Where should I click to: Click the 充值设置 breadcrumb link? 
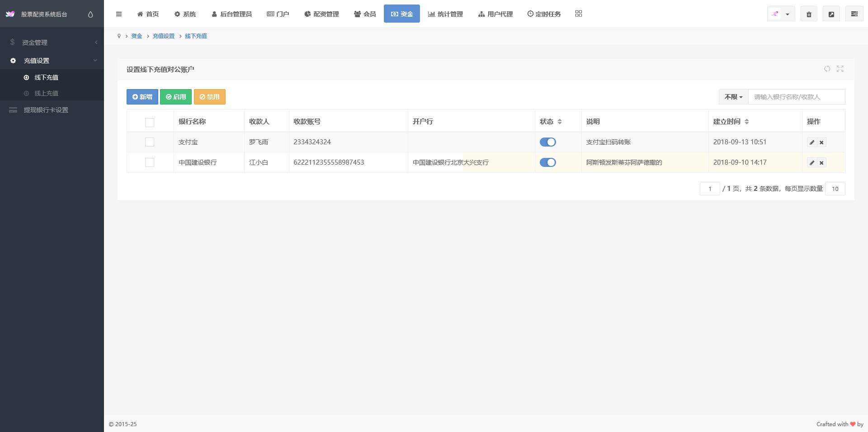[163, 36]
